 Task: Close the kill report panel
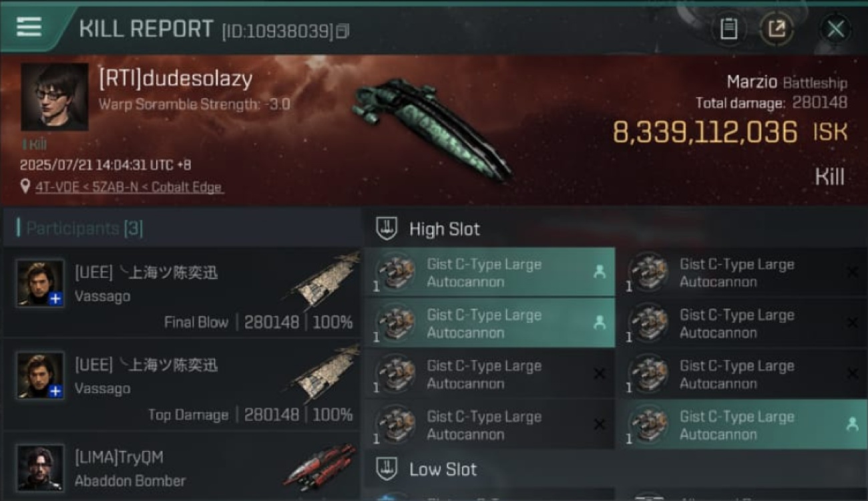coord(835,29)
